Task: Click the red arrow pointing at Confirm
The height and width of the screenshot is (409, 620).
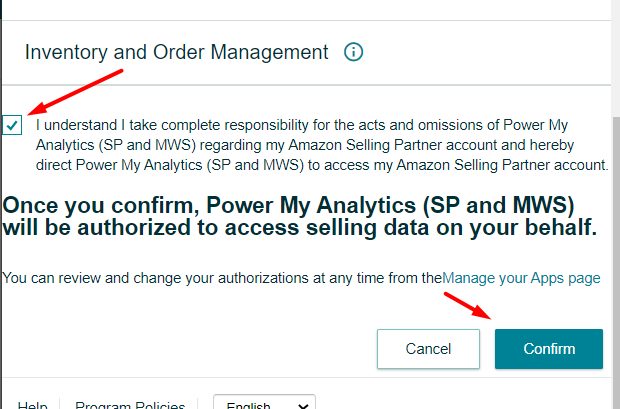Action: point(468,305)
